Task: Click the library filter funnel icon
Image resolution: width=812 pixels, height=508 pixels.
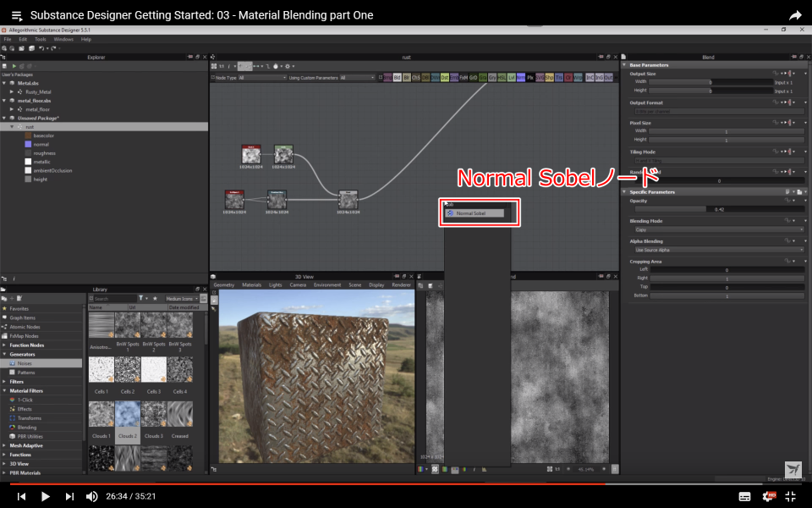Action: 141,299
